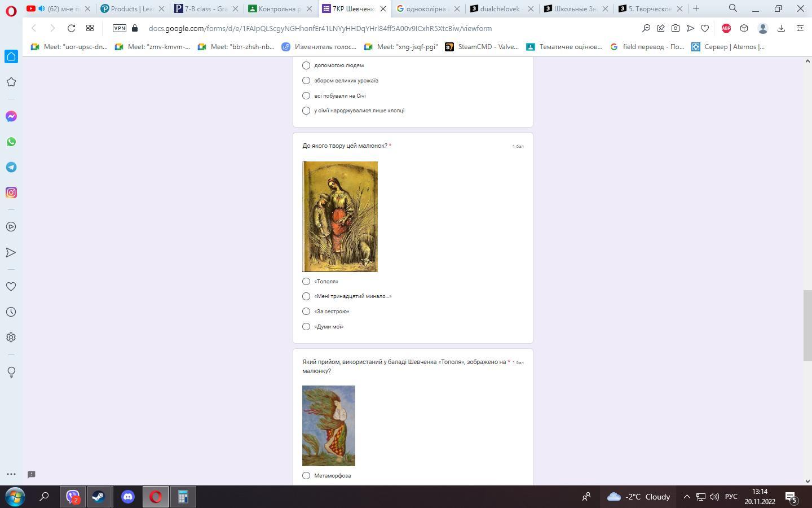
Task: Open Start Page from the sidebar
Action: [x=11, y=56]
